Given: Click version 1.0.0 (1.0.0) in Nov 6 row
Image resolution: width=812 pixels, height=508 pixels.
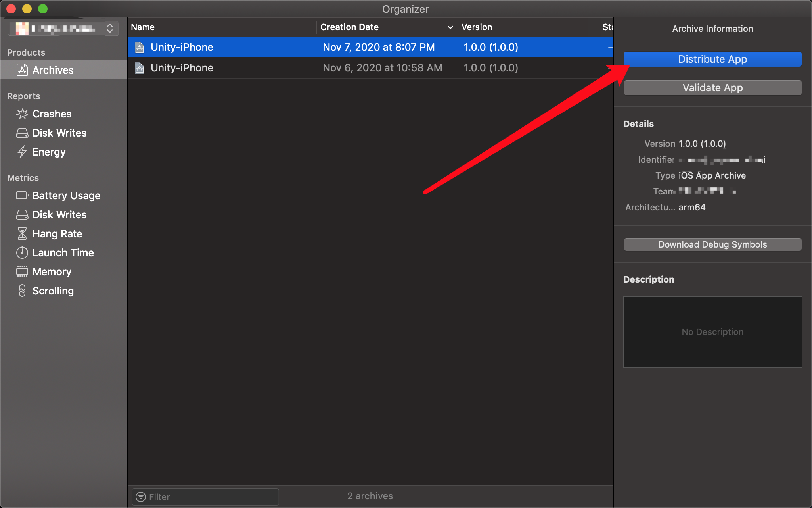Looking at the screenshot, I should (x=491, y=68).
